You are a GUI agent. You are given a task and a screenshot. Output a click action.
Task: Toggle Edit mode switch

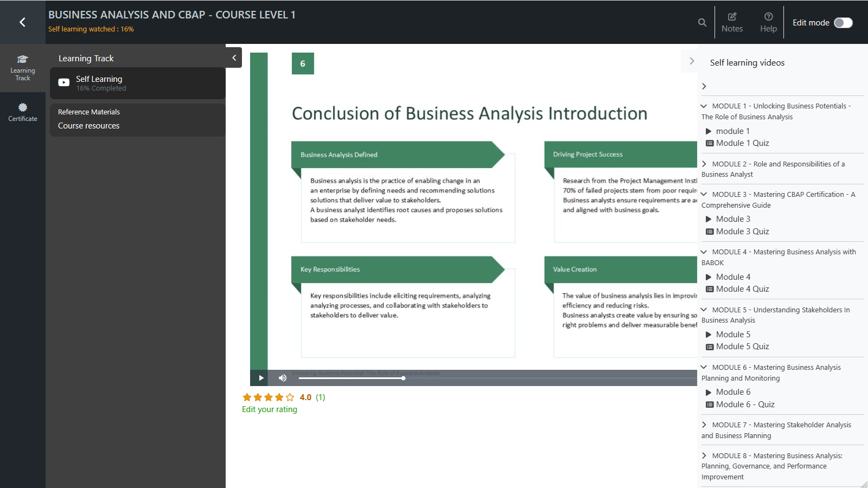click(x=843, y=22)
